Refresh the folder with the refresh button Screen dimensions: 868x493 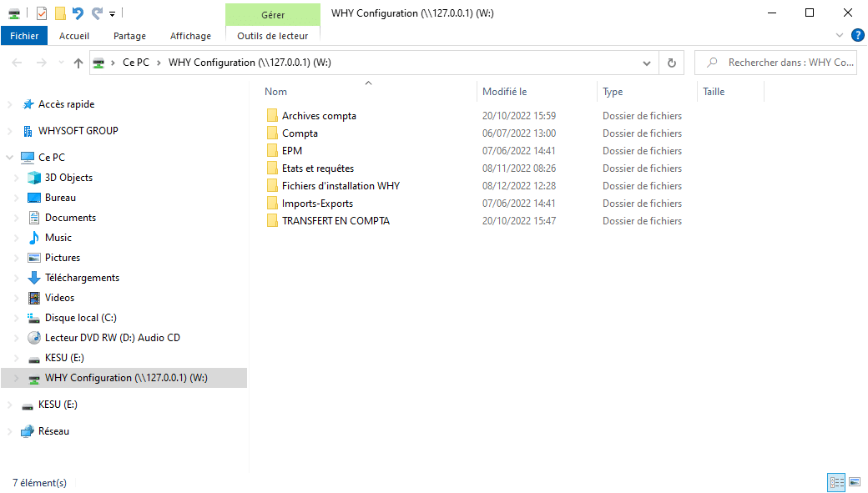tap(672, 63)
